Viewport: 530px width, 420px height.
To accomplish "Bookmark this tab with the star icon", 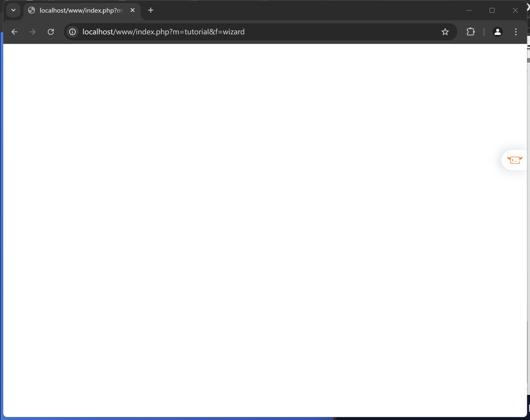I will [445, 32].
